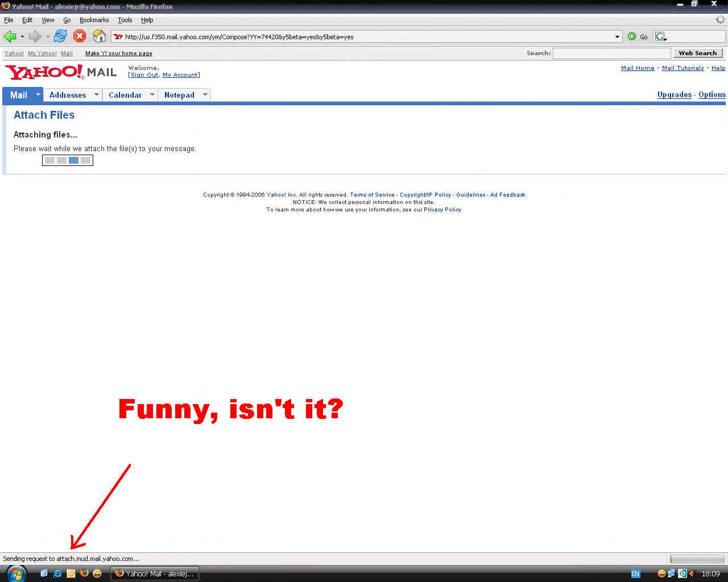
Task: Open the Help menu
Action: [147, 20]
